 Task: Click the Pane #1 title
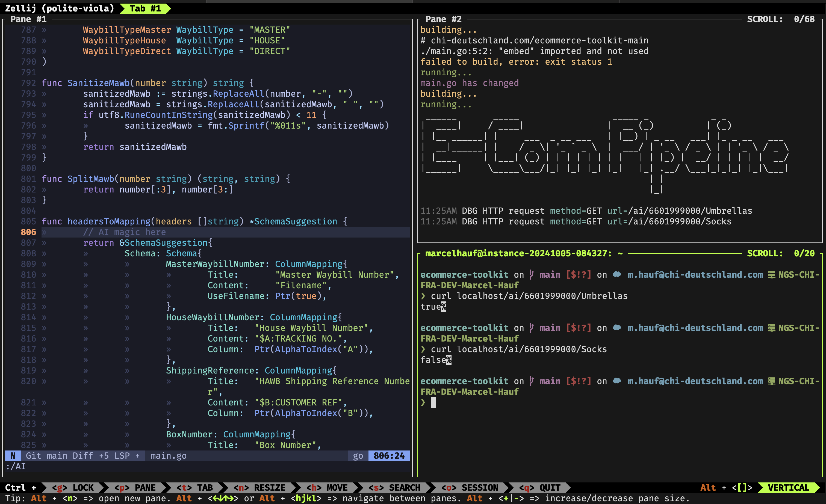pyautogui.click(x=28, y=19)
